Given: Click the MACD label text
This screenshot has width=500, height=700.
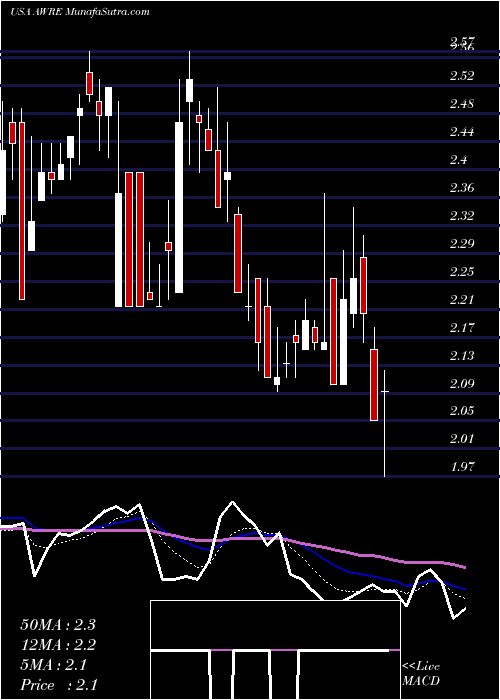Looking at the screenshot, I should [421, 681].
